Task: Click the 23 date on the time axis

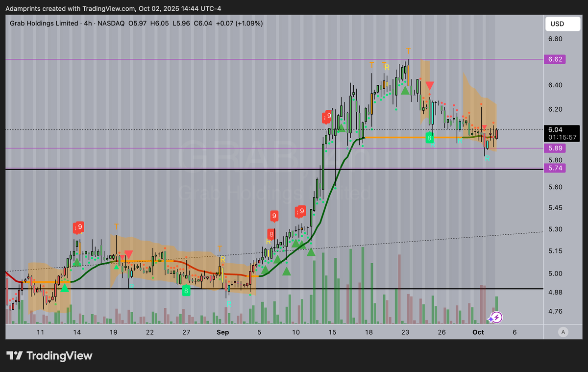Action: (x=405, y=332)
